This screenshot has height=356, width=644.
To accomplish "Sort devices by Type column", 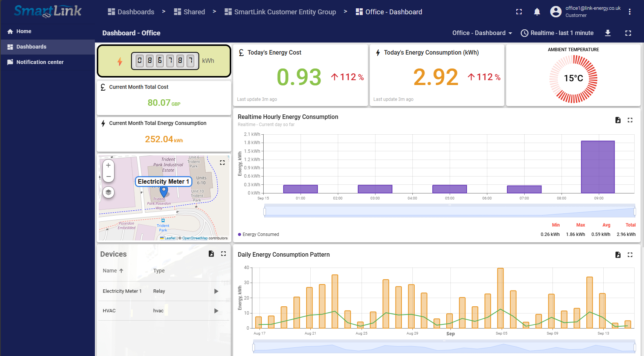I will (159, 271).
